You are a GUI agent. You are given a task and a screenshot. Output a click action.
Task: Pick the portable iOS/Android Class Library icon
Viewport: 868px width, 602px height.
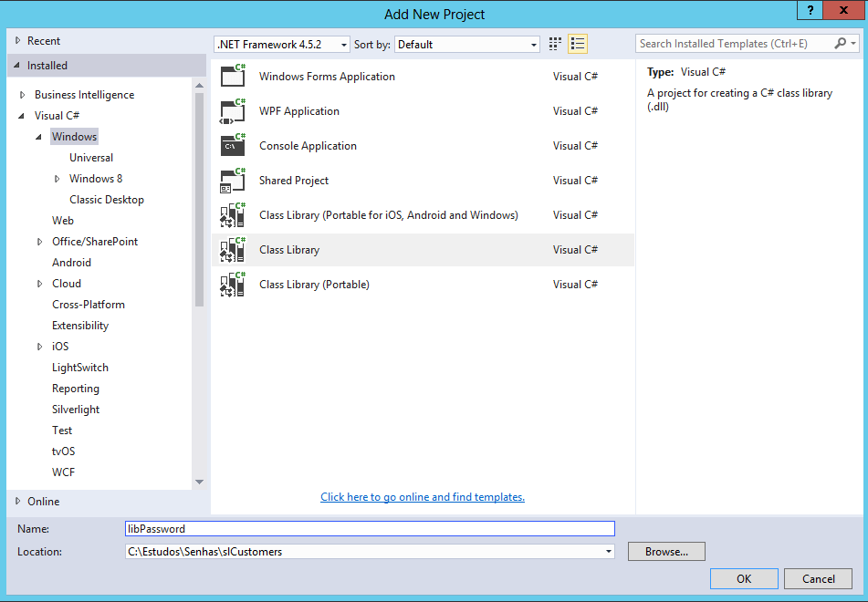(x=233, y=215)
